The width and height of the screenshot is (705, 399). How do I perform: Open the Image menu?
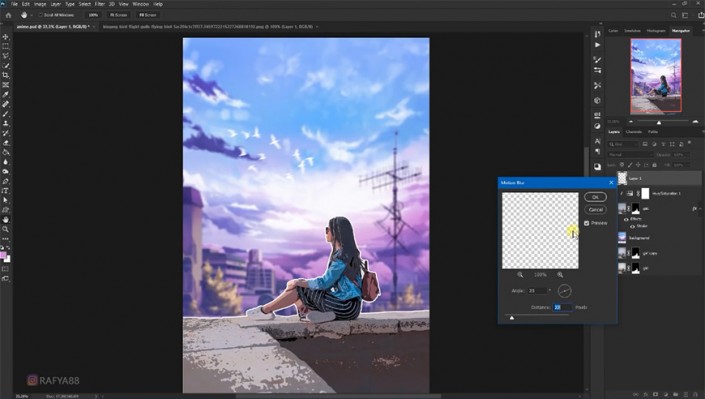[40, 4]
